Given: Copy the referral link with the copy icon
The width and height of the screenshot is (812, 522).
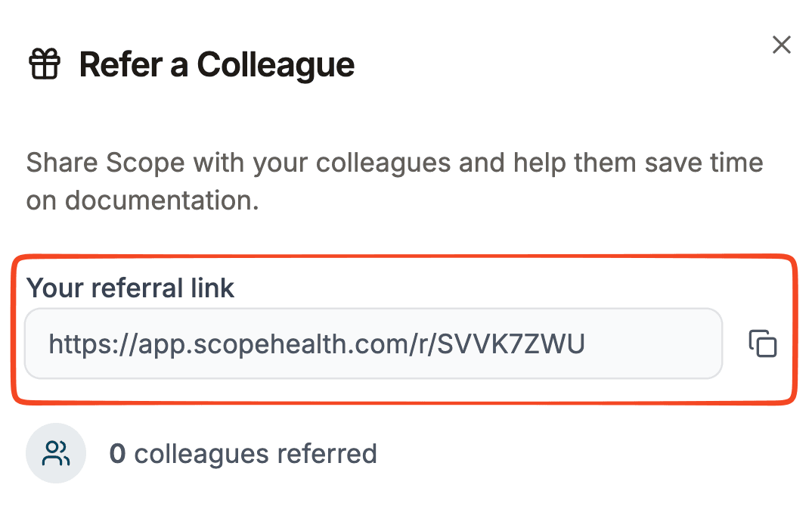Looking at the screenshot, I should [x=763, y=343].
